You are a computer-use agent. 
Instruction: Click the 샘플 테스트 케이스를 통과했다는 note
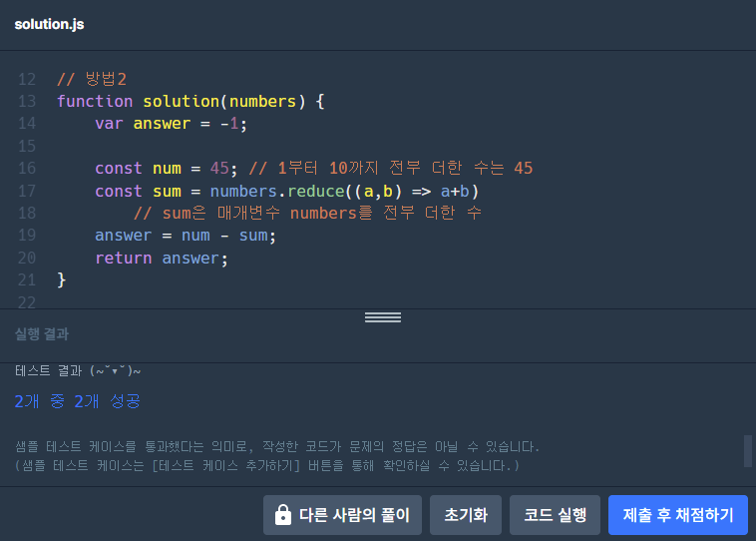(x=277, y=446)
